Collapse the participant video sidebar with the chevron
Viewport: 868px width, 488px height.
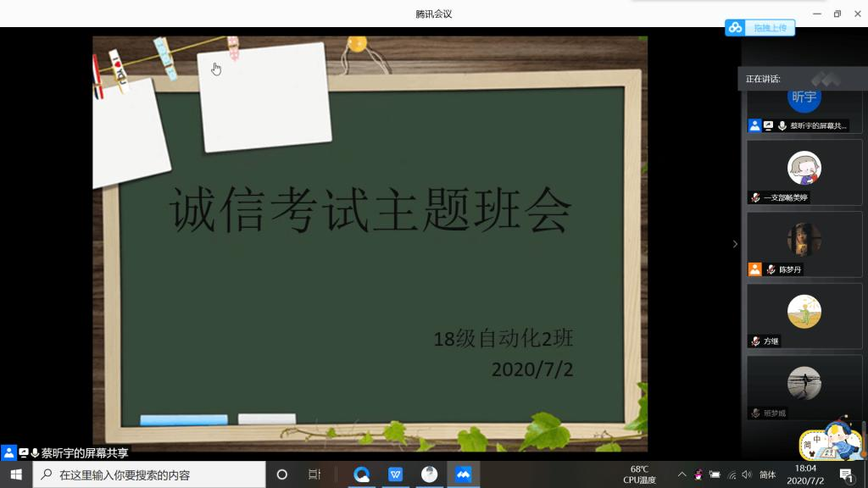[735, 244]
